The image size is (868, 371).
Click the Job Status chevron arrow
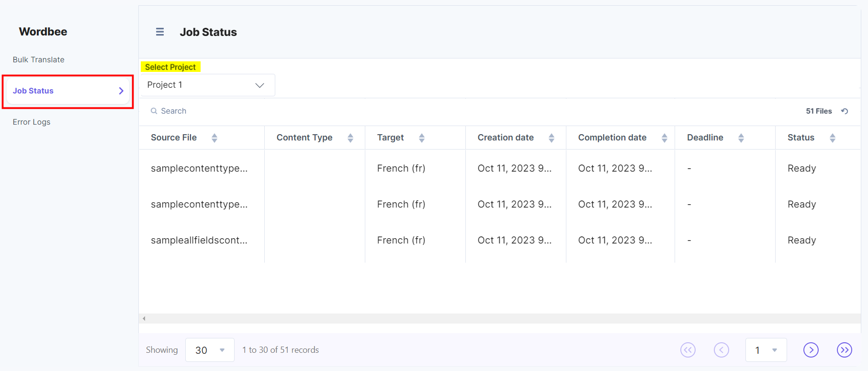[121, 91]
